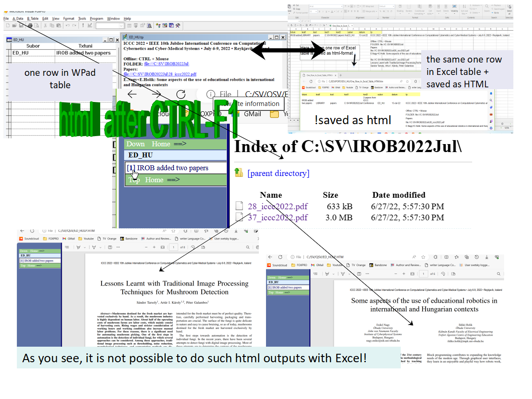Click the 28_iccc2022.pdf file link
Image resolution: width=532 pixels, height=399 pixels.
pyautogui.click(x=278, y=206)
